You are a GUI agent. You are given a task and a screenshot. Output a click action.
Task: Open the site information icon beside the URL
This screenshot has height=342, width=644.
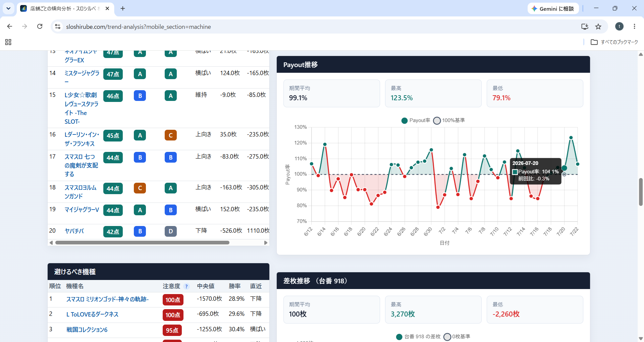point(58,26)
